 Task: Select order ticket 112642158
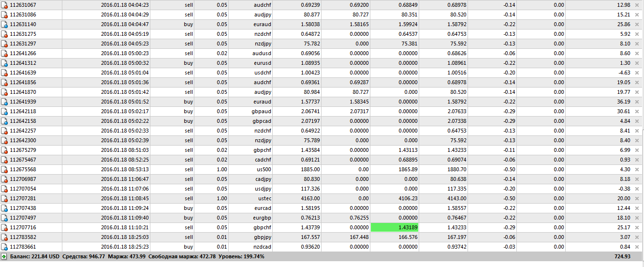pyautogui.click(x=23, y=121)
